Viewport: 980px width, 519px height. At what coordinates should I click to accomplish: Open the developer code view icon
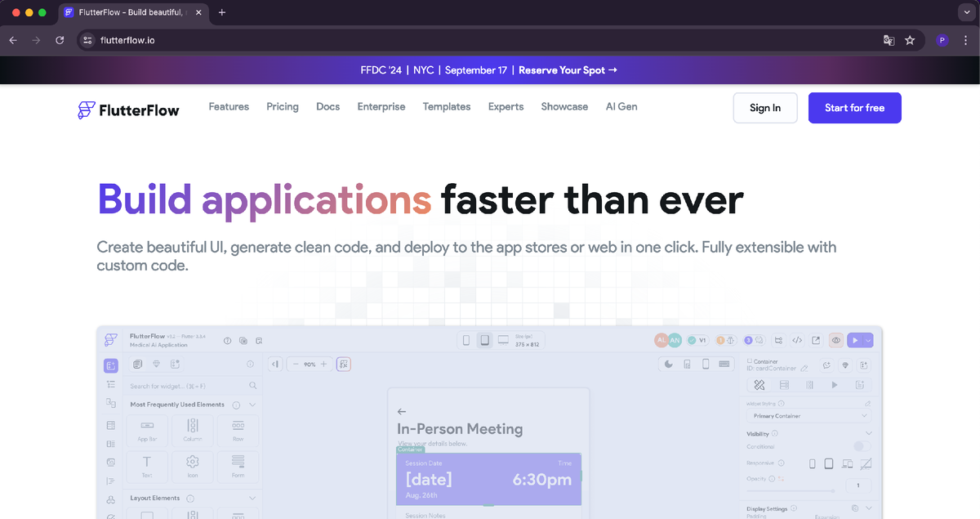[797, 340]
